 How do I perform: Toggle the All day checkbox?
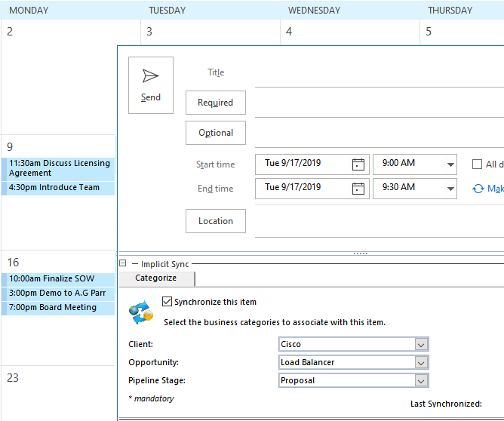click(477, 164)
